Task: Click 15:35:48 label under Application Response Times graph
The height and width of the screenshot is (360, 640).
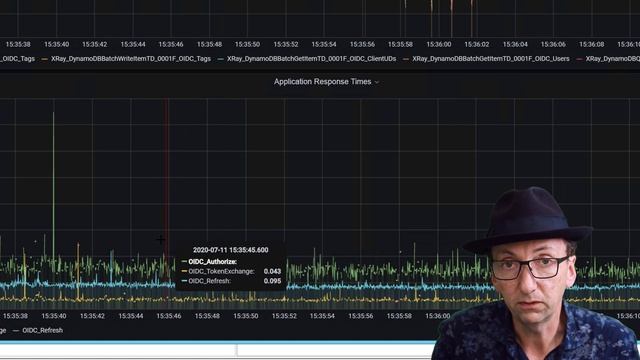Action: (x=207, y=316)
